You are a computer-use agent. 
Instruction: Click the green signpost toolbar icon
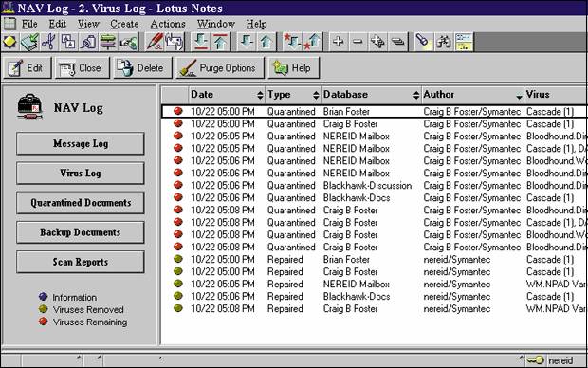tap(107, 42)
